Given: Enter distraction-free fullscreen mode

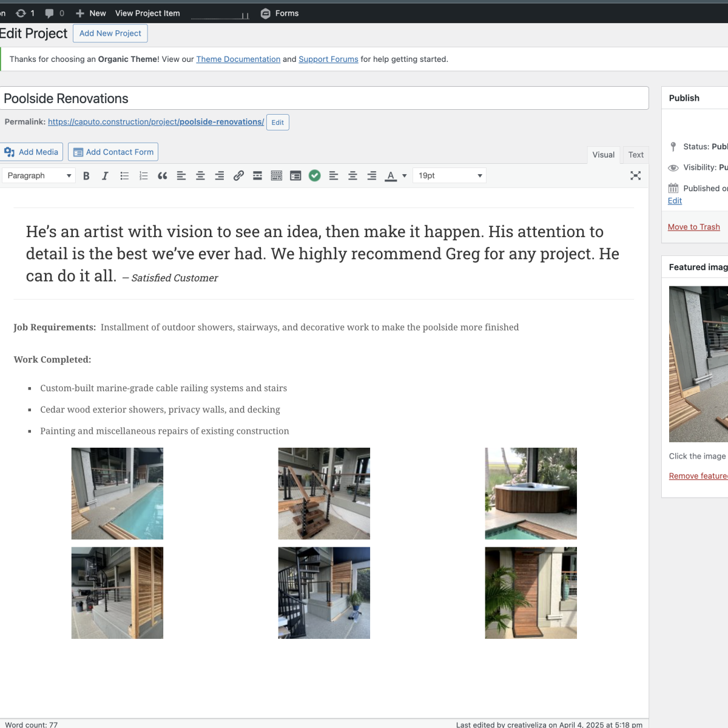Looking at the screenshot, I should coord(635,176).
